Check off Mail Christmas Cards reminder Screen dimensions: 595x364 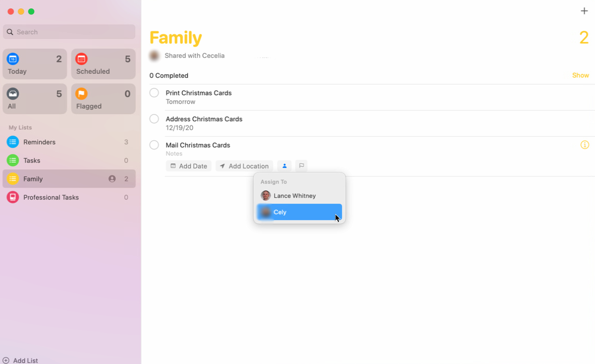pyautogui.click(x=154, y=145)
